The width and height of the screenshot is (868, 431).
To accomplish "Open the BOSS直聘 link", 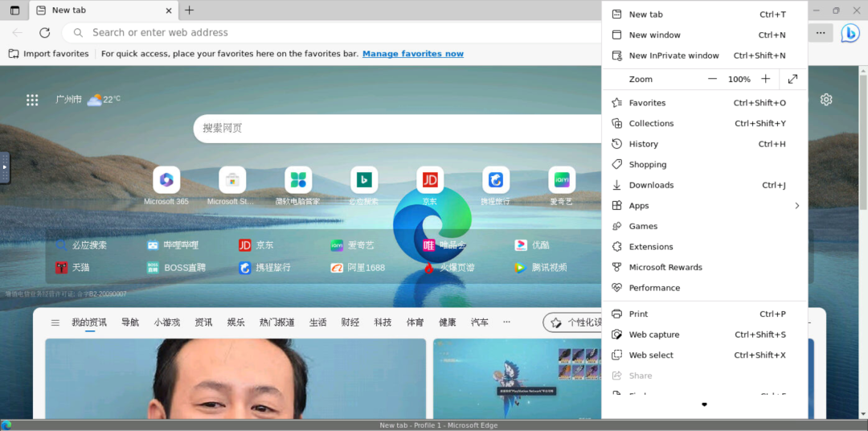I will pyautogui.click(x=176, y=268).
